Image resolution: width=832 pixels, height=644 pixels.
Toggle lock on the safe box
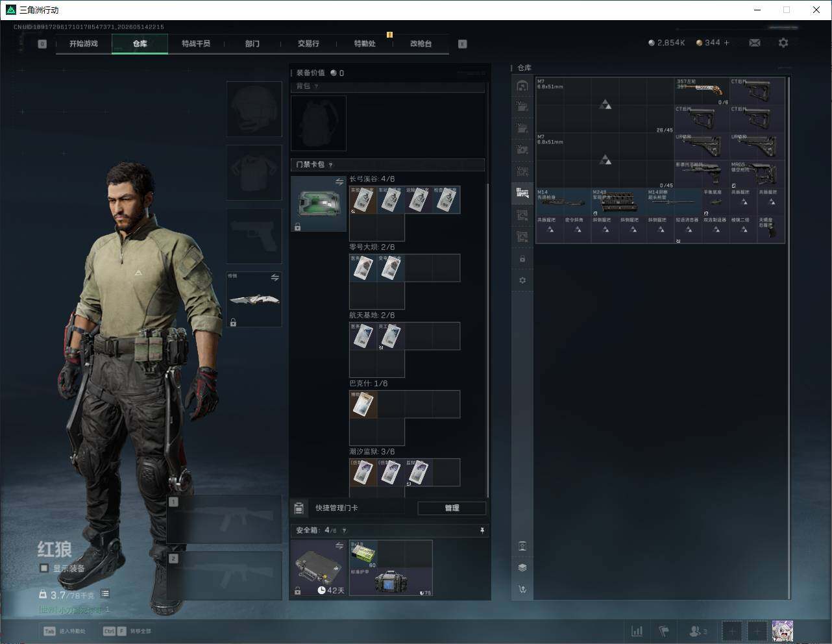point(298,591)
